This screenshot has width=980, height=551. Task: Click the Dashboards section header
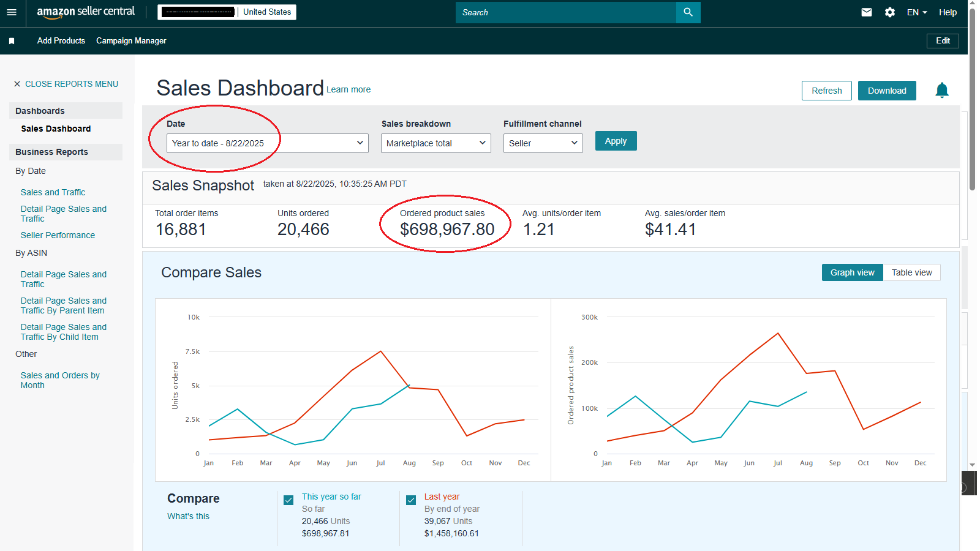click(x=66, y=111)
